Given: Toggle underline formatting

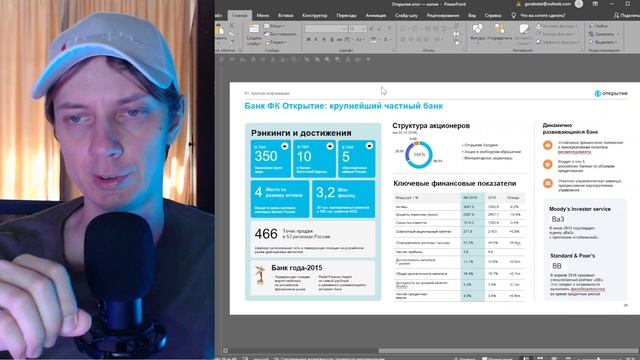Looking at the screenshot, I should click(324, 40).
